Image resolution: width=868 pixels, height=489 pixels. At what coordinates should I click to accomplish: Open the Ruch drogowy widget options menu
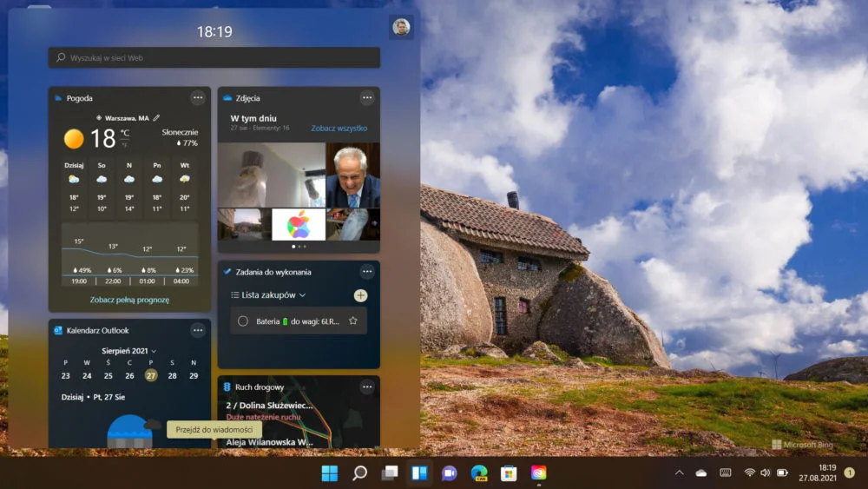pyautogui.click(x=367, y=387)
